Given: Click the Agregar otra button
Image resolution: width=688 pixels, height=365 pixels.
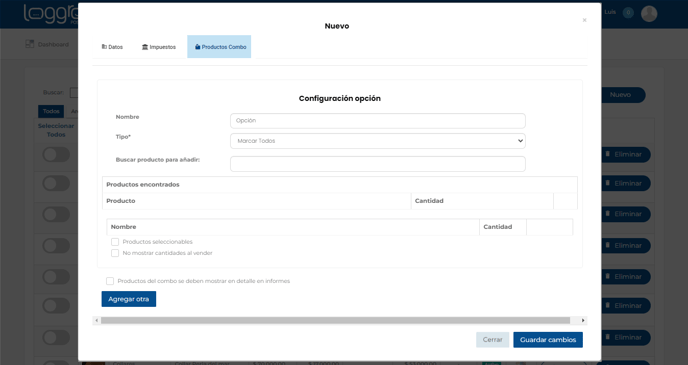Looking at the screenshot, I should (x=129, y=299).
